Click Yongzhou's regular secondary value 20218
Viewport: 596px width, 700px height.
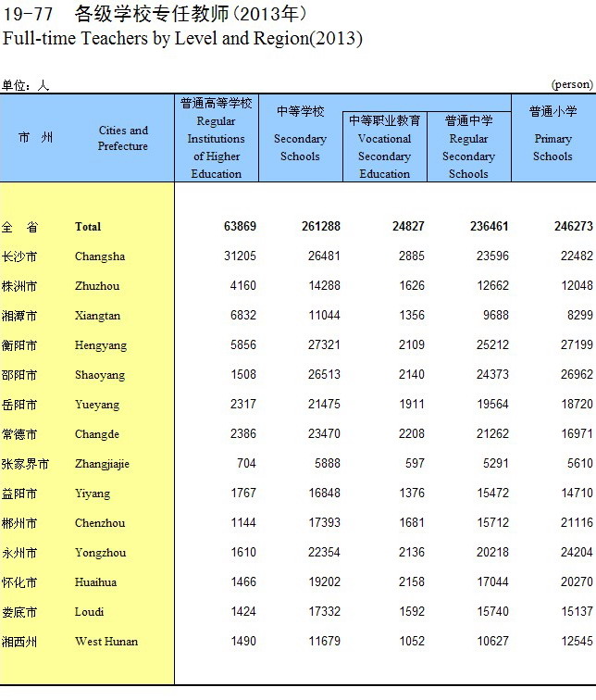click(x=492, y=552)
